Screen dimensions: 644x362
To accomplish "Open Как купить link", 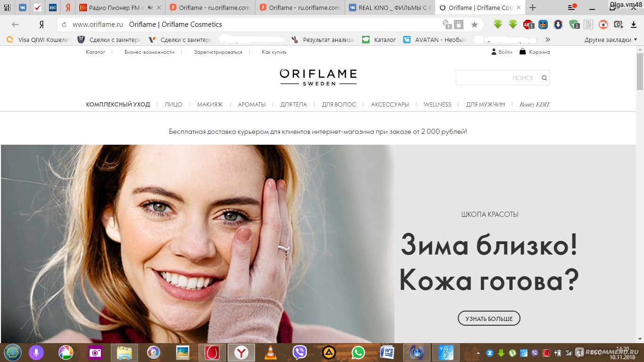I will (274, 52).
